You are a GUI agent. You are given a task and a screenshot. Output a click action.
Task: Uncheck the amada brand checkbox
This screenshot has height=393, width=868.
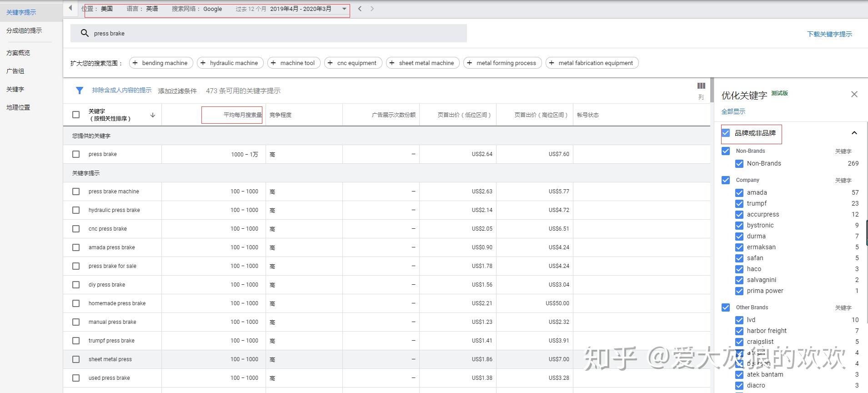click(739, 192)
